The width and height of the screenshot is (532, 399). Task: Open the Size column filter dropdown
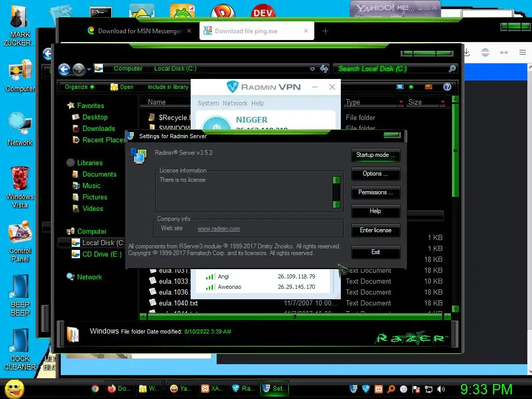click(443, 102)
